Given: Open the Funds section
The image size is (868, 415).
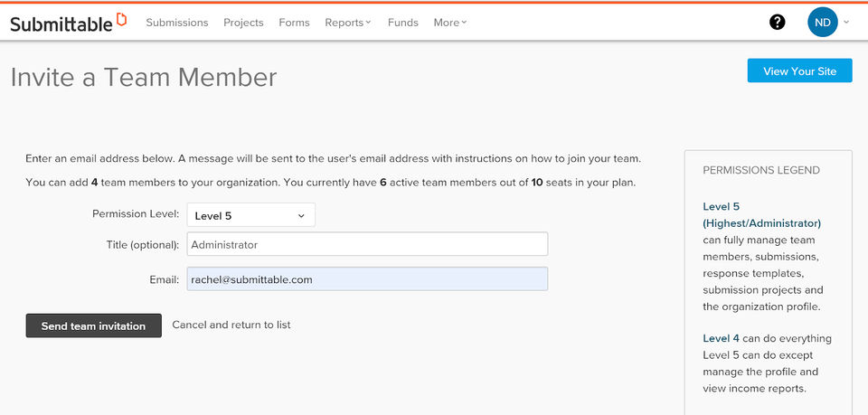Looking at the screenshot, I should click(402, 23).
